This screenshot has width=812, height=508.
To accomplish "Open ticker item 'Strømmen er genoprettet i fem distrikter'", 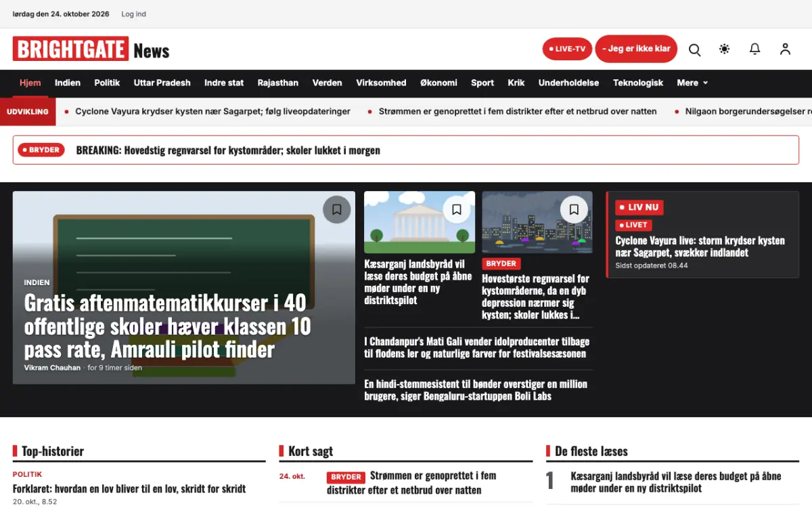I will point(518,111).
